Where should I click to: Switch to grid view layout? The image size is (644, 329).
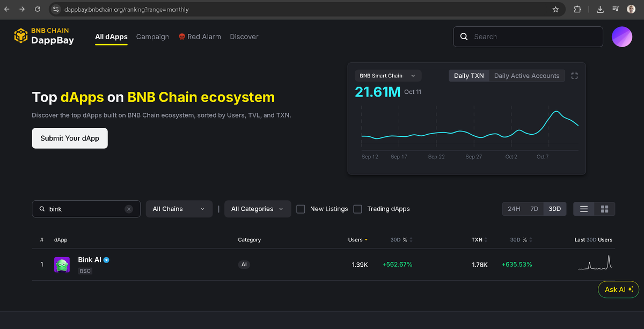(604, 209)
